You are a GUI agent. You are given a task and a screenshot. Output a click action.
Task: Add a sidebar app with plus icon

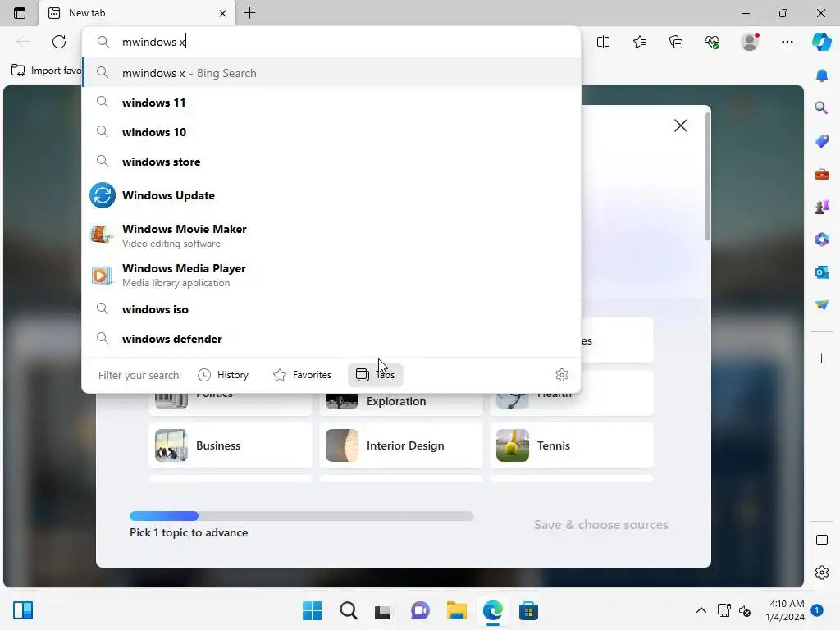[x=822, y=358]
